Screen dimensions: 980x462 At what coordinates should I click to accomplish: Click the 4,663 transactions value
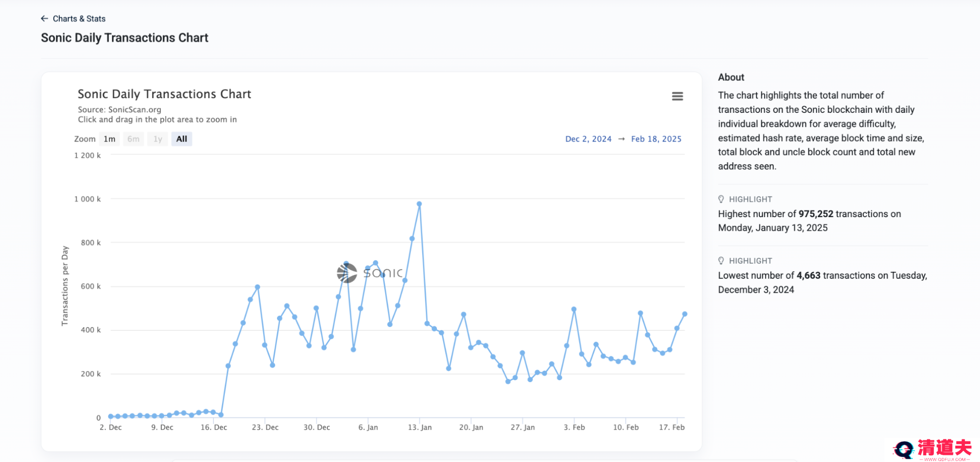click(x=808, y=275)
